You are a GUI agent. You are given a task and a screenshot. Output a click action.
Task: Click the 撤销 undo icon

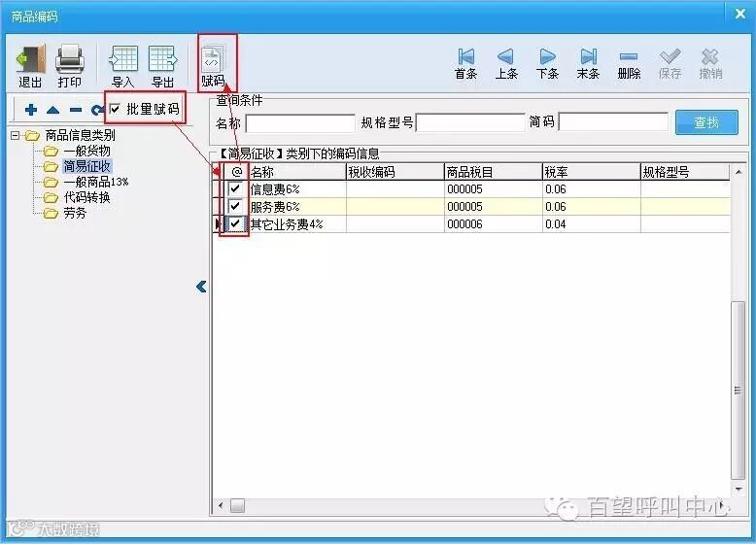pyautogui.click(x=710, y=57)
